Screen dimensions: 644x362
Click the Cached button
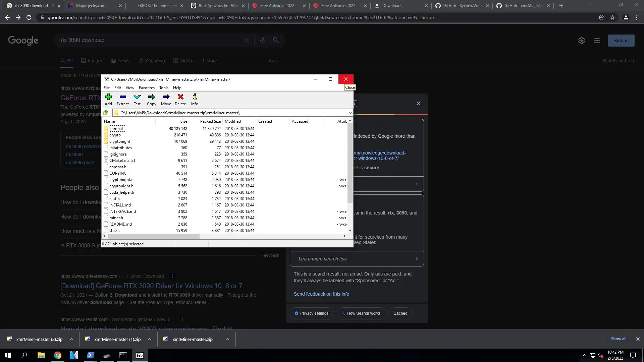[x=400, y=313]
